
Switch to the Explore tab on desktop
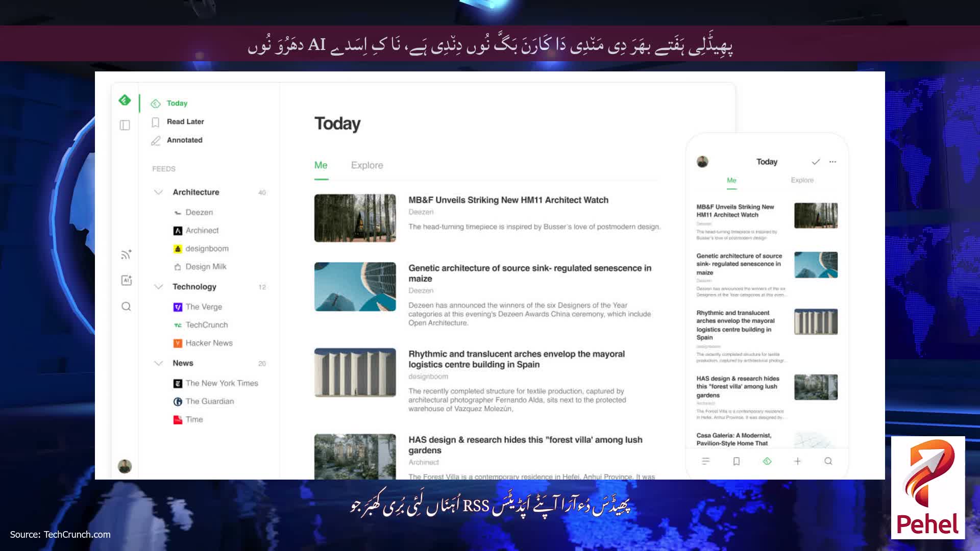[x=367, y=165]
